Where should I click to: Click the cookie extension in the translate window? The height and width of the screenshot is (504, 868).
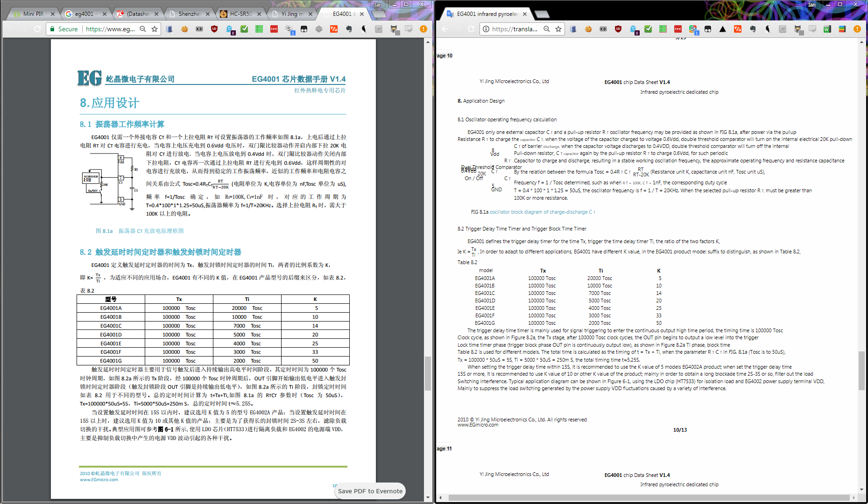coord(588,29)
